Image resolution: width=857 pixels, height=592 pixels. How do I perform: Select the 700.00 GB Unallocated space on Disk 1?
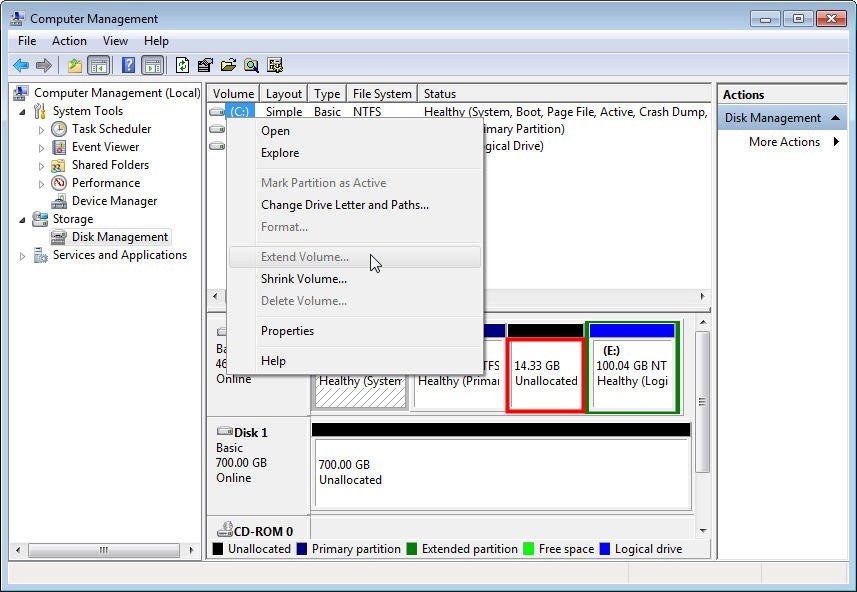502,473
